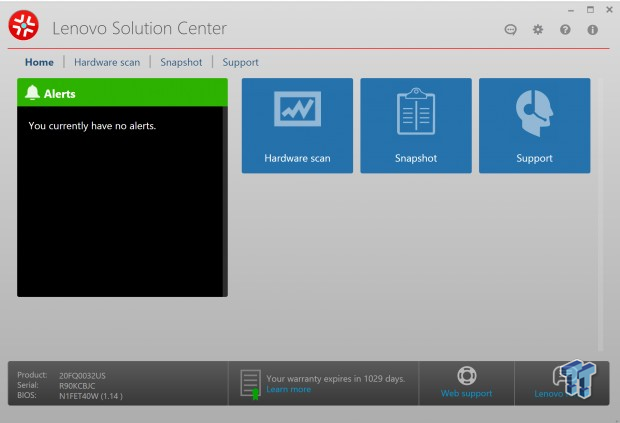Click the warranty certificate icon

[251, 383]
